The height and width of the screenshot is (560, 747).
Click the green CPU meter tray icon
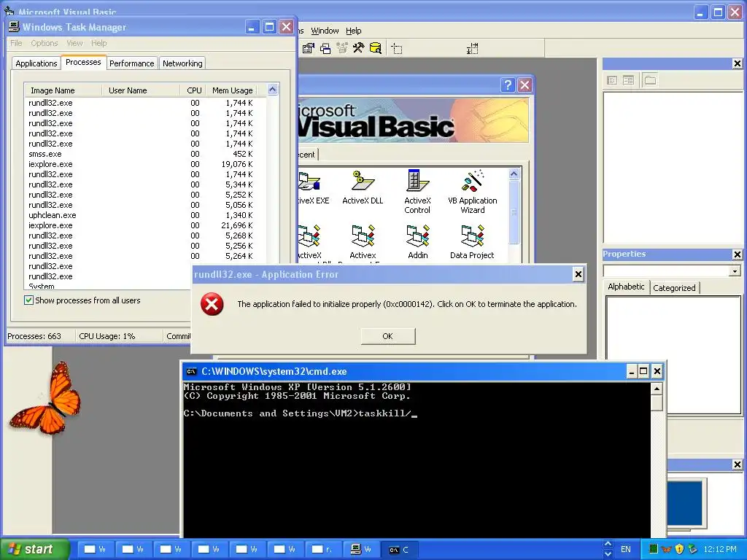(654, 549)
